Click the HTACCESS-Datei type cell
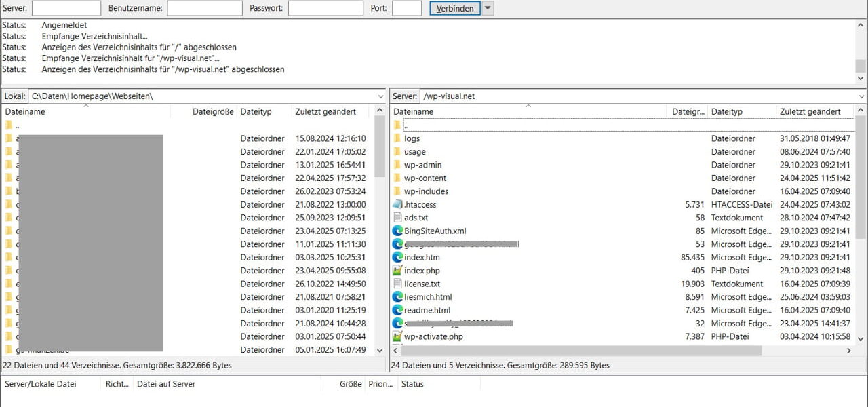The image size is (868, 407). (x=742, y=204)
